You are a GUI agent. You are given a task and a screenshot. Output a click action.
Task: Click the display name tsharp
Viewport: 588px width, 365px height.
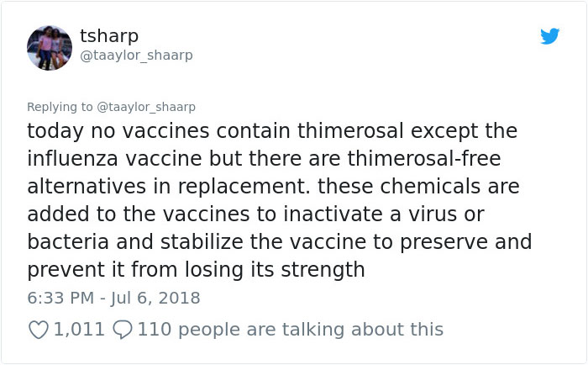pyautogui.click(x=109, y=35)
